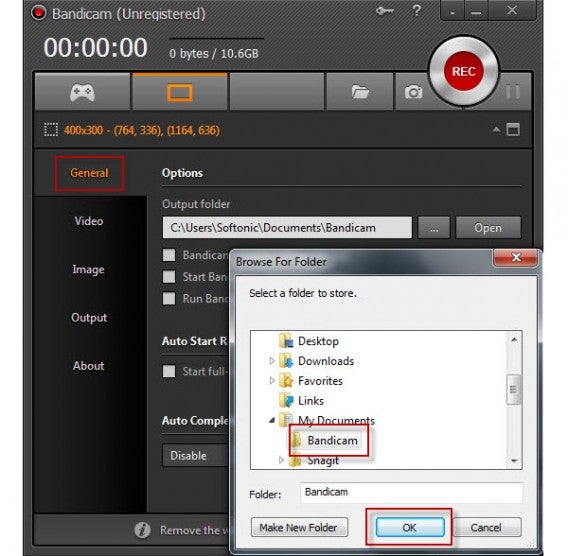The image size is (568, 556).
Task: Click the browse '...' button
Action: tap(434, 227)
